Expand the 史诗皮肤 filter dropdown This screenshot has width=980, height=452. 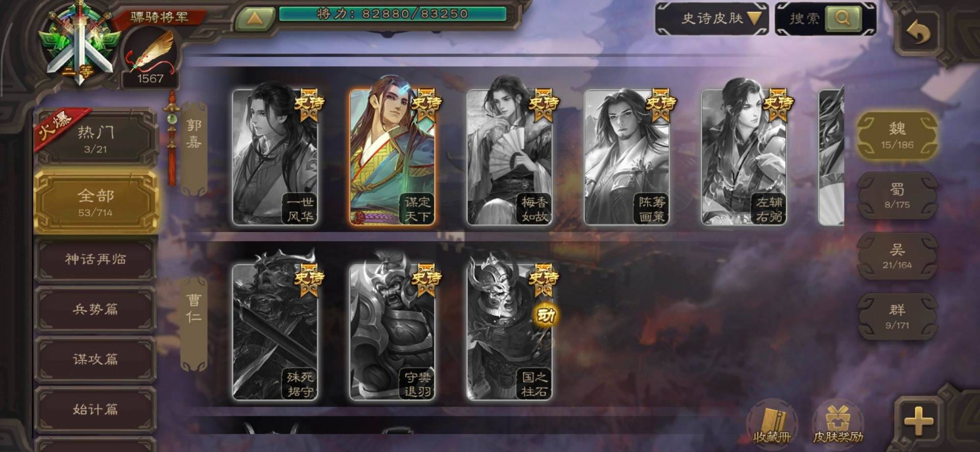(712, 19)
